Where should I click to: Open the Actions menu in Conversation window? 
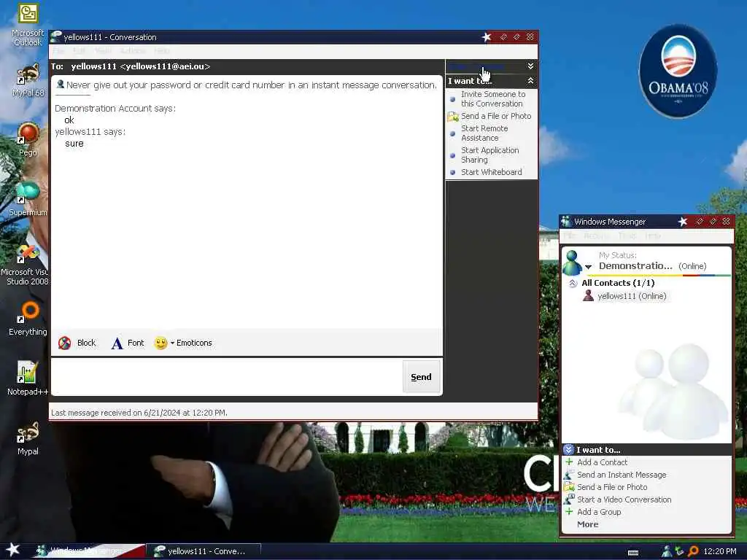pos(133,51)
